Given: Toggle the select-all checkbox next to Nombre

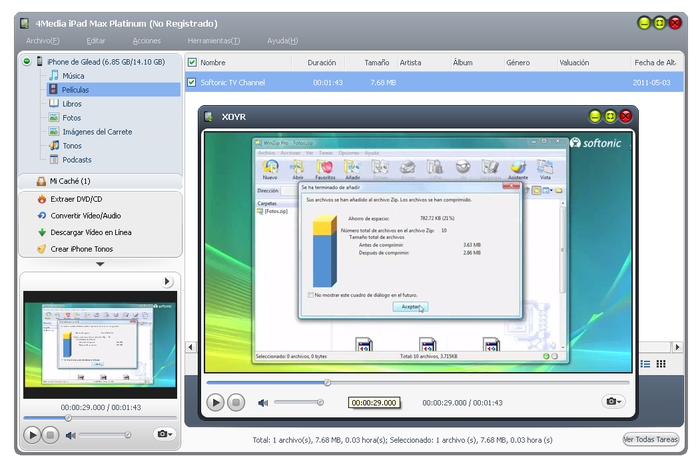Looking at the screenshot, I should [192, 62].
